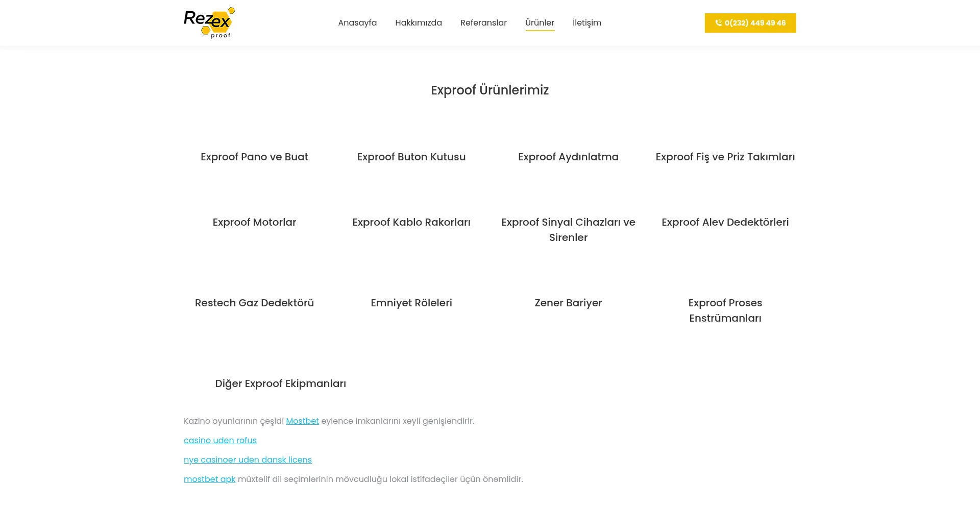Click the yellow phone number button

pos(750,23)
